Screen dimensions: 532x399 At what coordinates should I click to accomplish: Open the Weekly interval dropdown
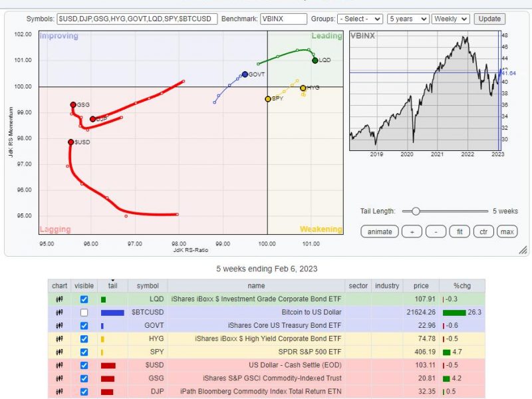click(451, 19)
